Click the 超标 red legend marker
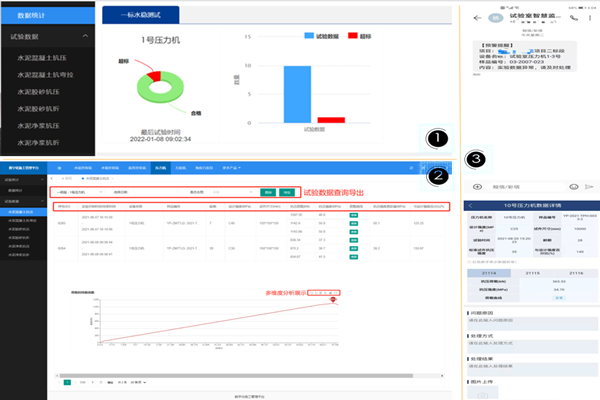This screenshot has width=600, height=400. (353, 36)
